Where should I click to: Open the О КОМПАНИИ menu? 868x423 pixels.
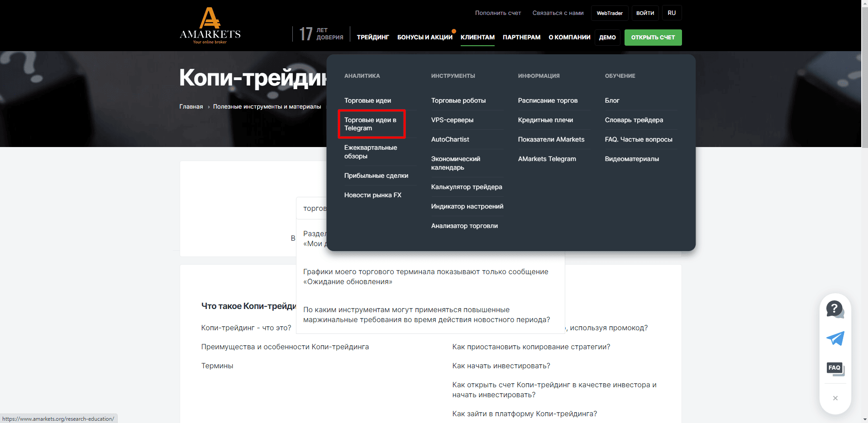point(569,38)
